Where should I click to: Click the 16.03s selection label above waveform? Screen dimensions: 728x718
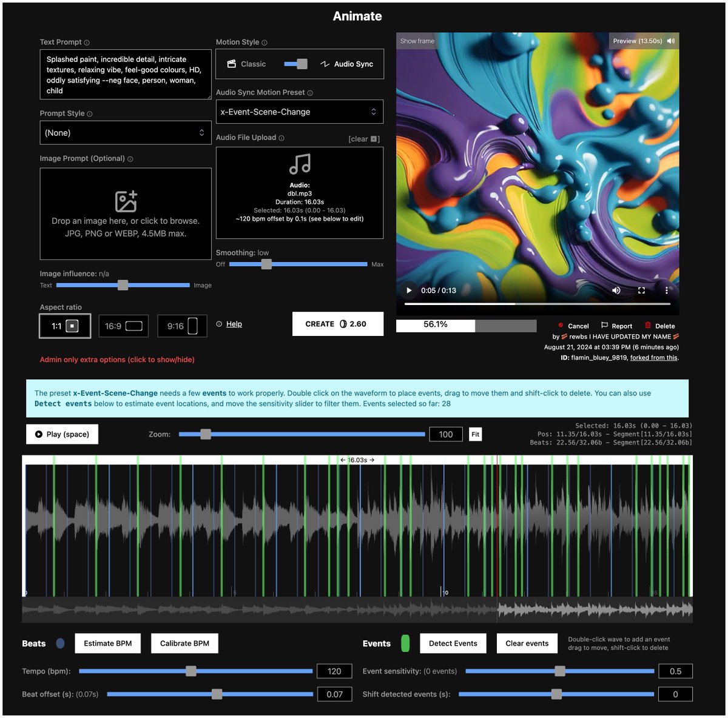pyautogui.click(x=357, y=460)
